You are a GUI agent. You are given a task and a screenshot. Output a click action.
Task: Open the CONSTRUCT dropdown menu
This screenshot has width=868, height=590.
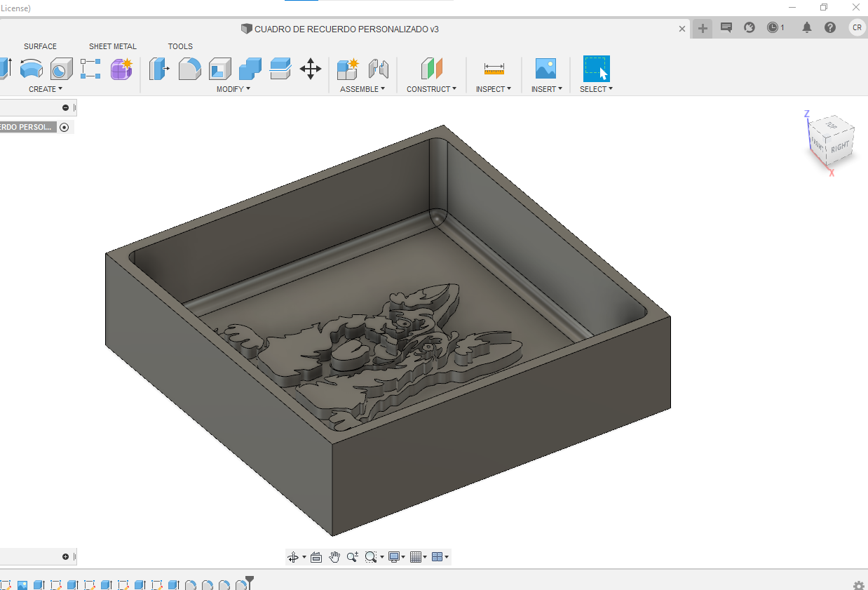431,89
